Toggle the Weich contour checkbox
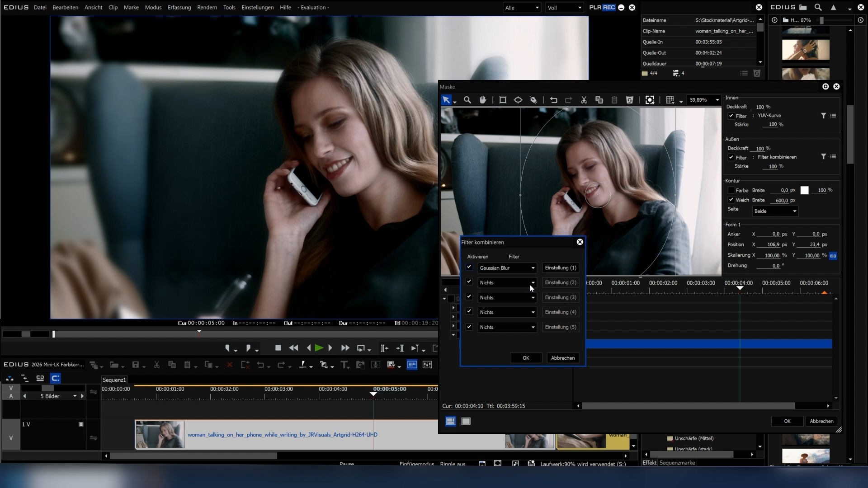Viewport: 868px width, 488px height. 731,200
